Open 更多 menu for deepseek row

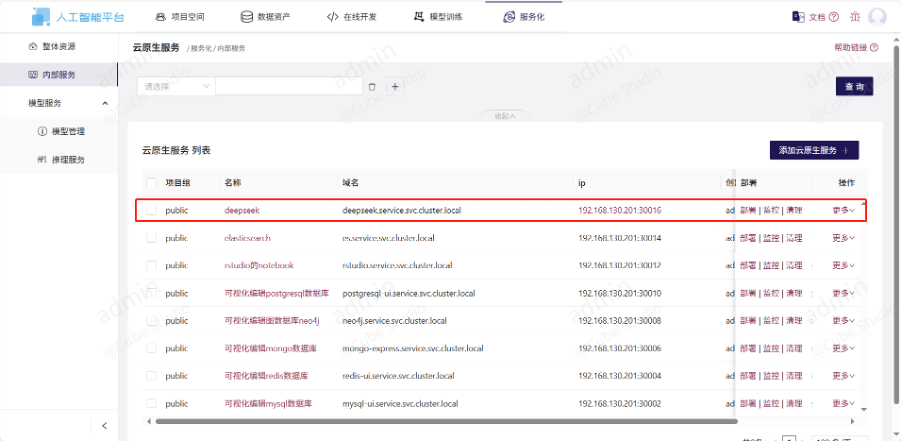point(843,211)
